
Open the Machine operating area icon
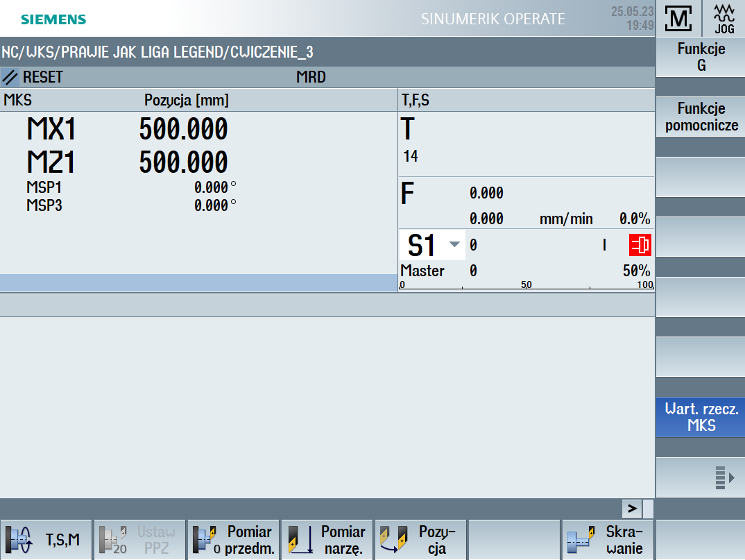coord(678,19)
